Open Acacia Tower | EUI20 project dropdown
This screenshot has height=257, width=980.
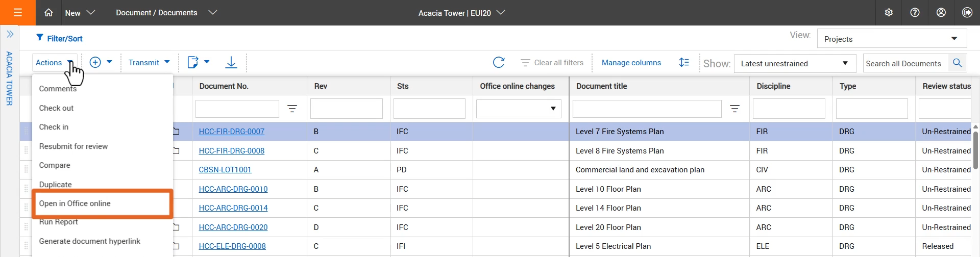tap(461, 13)
